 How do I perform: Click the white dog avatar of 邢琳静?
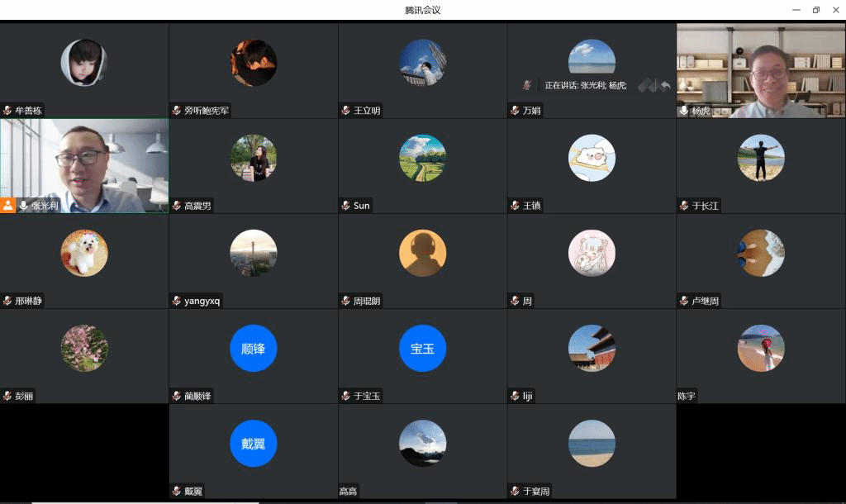[x=84, y=253]
